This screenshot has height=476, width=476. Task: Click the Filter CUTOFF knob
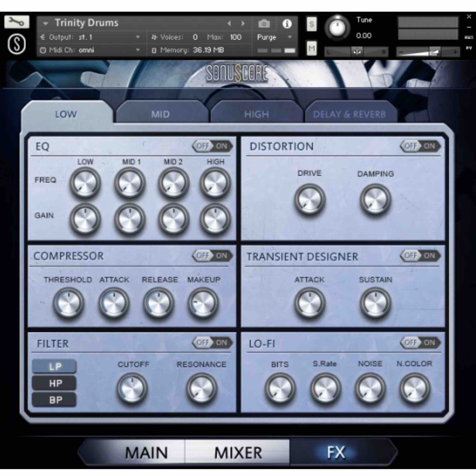pos(132,388)
